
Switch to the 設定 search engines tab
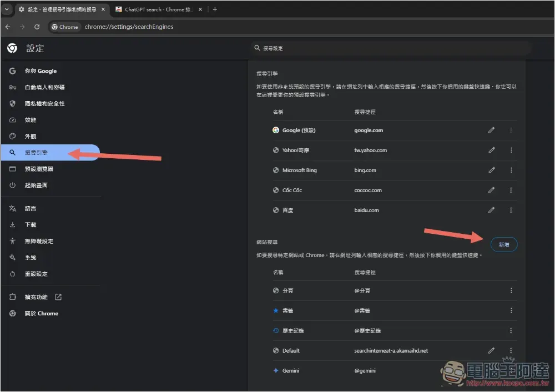click(62, 9)
